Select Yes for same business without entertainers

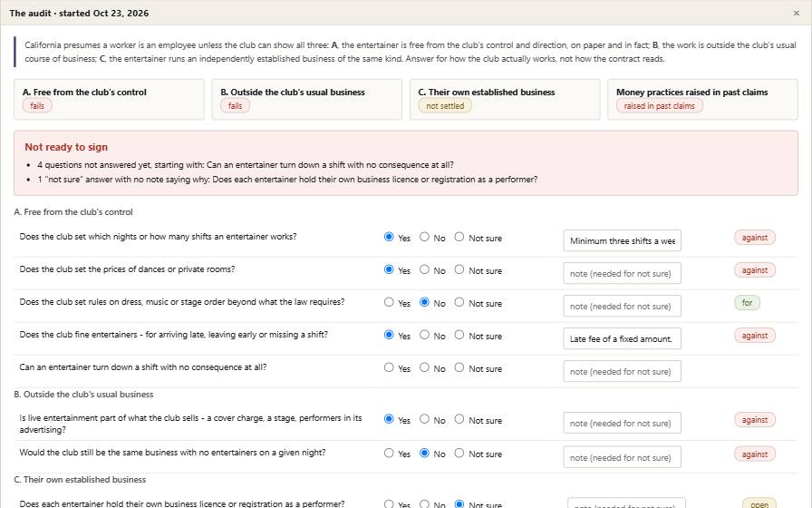[389, 453]
